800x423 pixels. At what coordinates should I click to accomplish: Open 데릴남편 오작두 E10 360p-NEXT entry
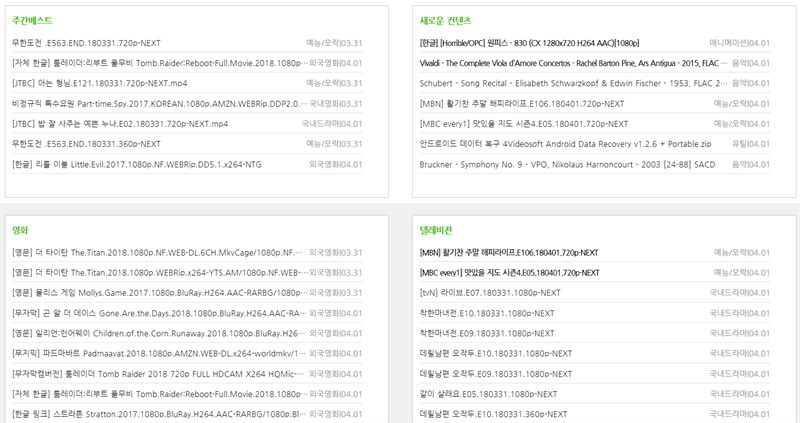(493, 414)
